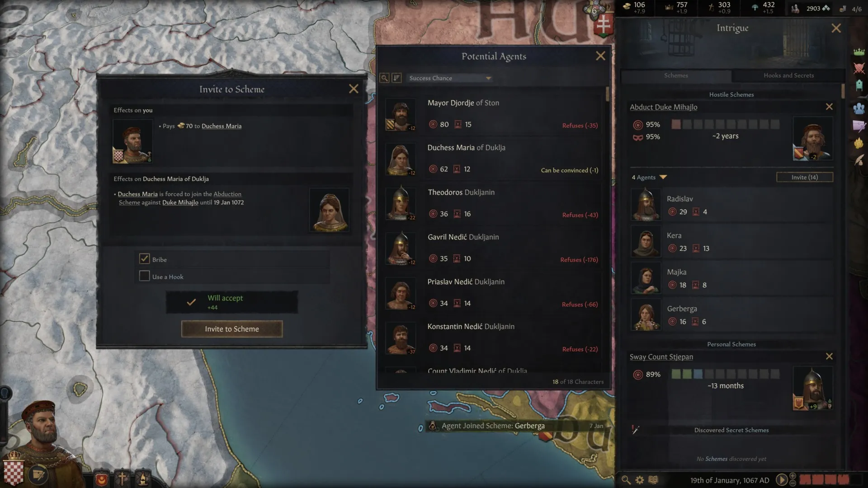Collapse the 4 Agents list arrow

tap(663, 177)
